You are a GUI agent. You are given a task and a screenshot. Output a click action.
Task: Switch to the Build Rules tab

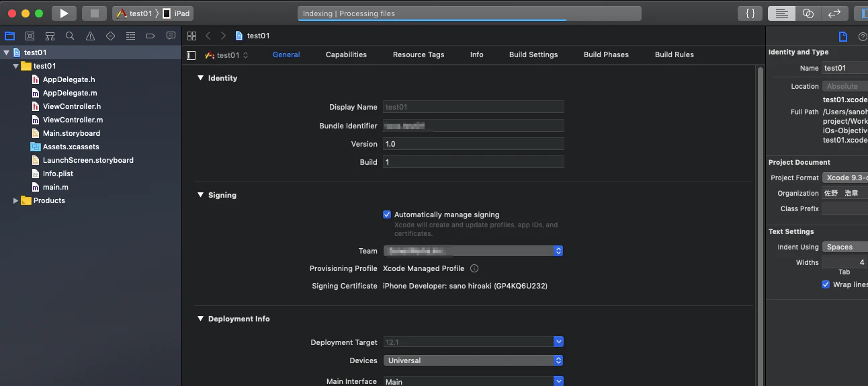pos(675,54)
